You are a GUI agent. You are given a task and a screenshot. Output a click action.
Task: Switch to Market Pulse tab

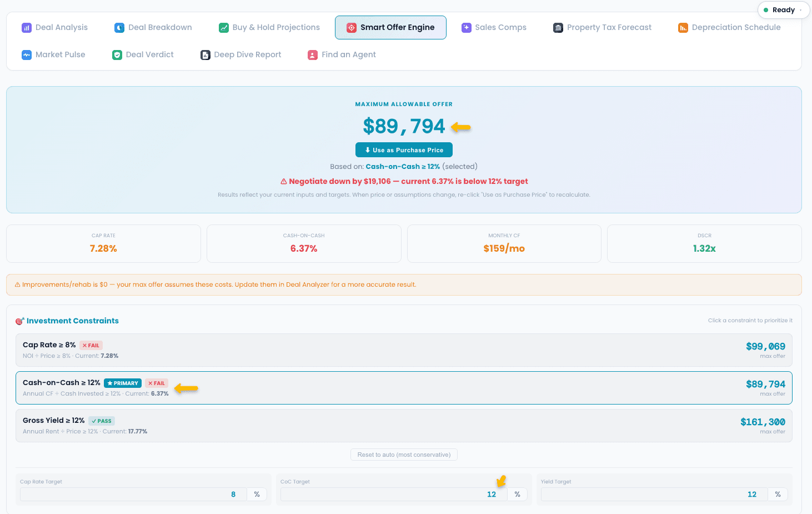54,54
